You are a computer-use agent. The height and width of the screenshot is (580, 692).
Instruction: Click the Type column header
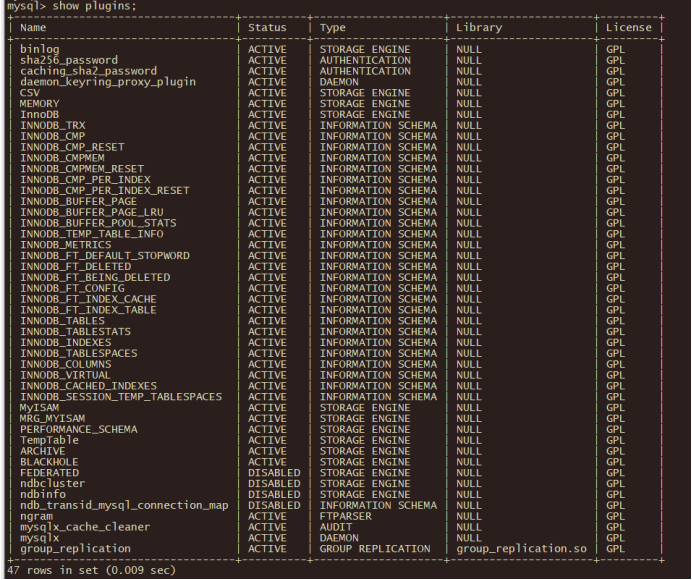click(333, 28)
